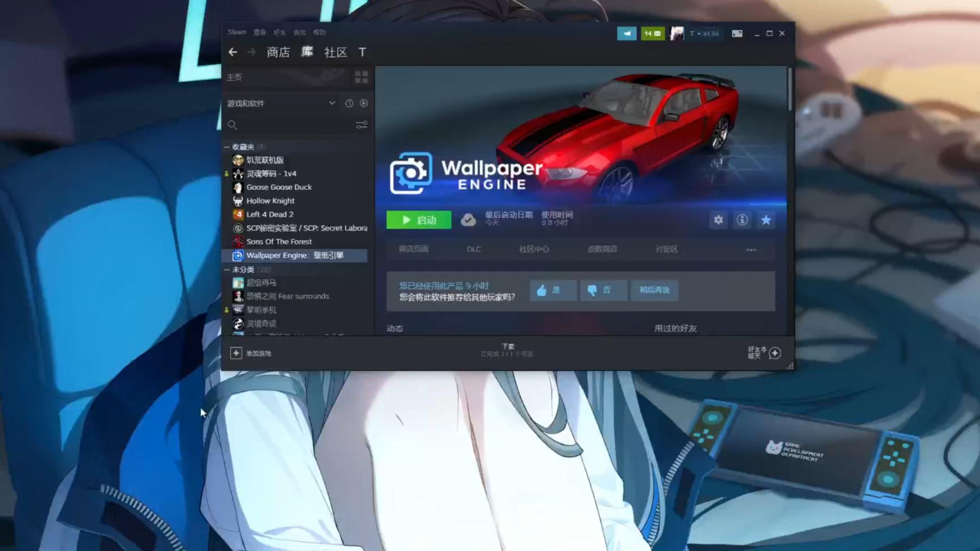Select Wallpaper Engine：壁纸引擎 entry
980x551 pixels.
click(295, 256)
